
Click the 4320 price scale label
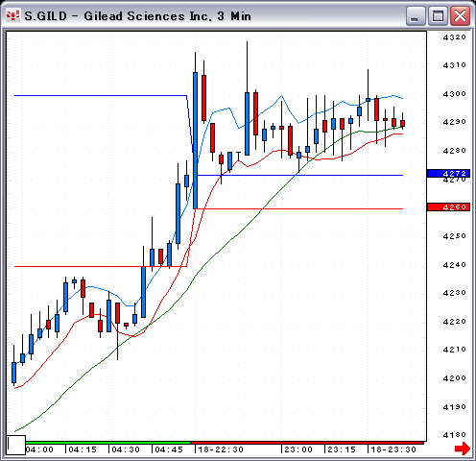[454, 37]
